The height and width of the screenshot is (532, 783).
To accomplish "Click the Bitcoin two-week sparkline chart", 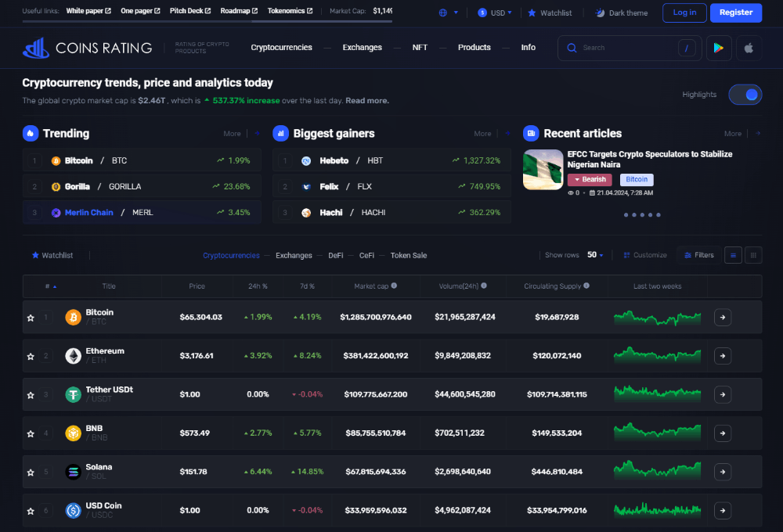I will coord(657,318).
